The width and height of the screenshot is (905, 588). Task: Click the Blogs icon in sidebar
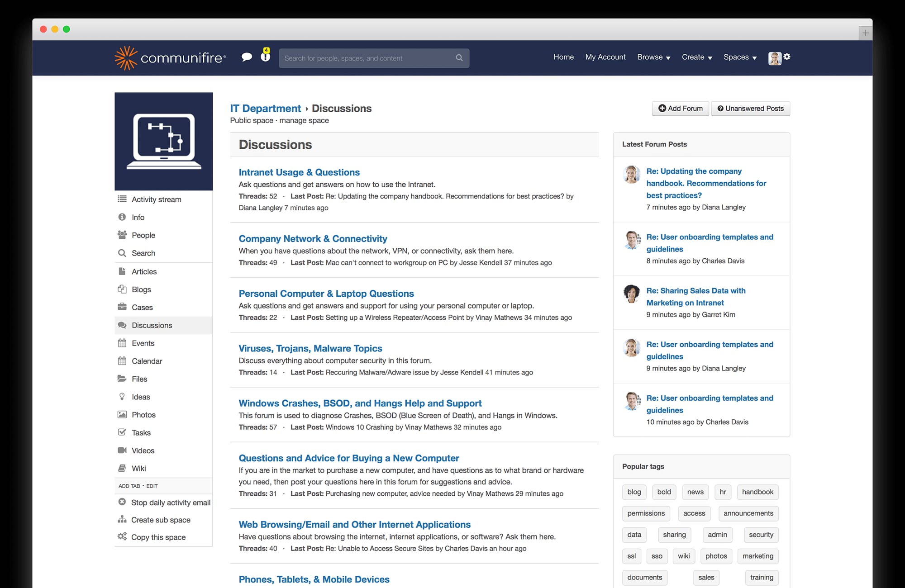(122, 289)
